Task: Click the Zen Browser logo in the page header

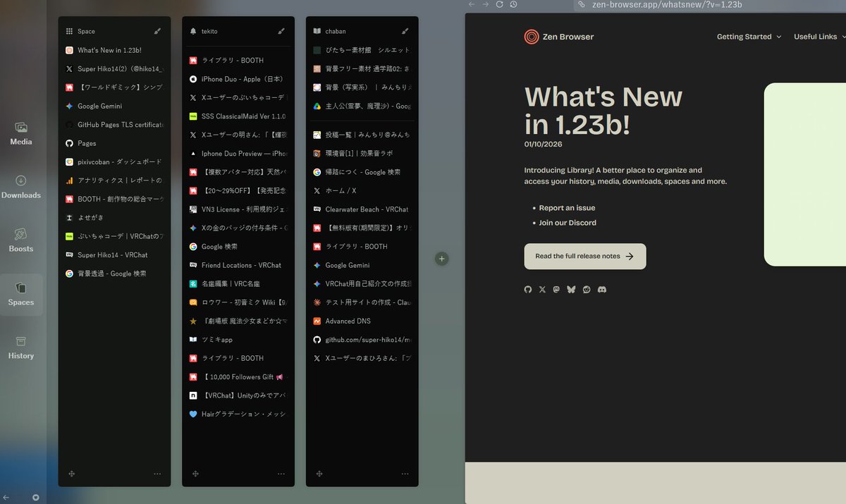Action: (x=559, y=37)
